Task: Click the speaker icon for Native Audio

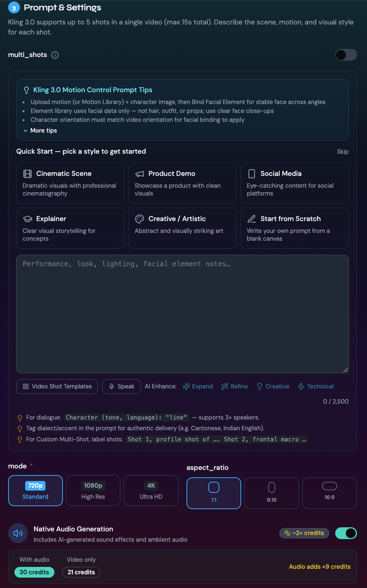Action: (x=18, y=533)
